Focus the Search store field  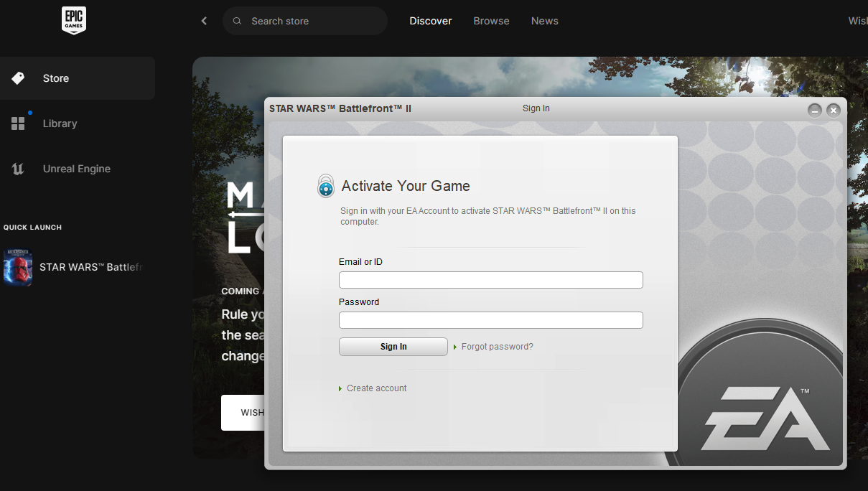coord(305,22)
